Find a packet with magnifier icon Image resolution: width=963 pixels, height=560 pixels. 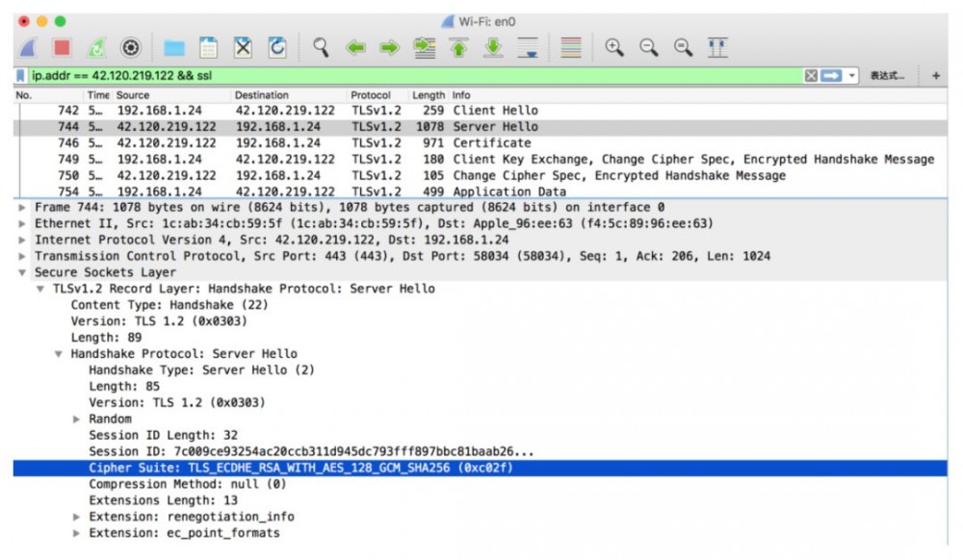point(321,48)
